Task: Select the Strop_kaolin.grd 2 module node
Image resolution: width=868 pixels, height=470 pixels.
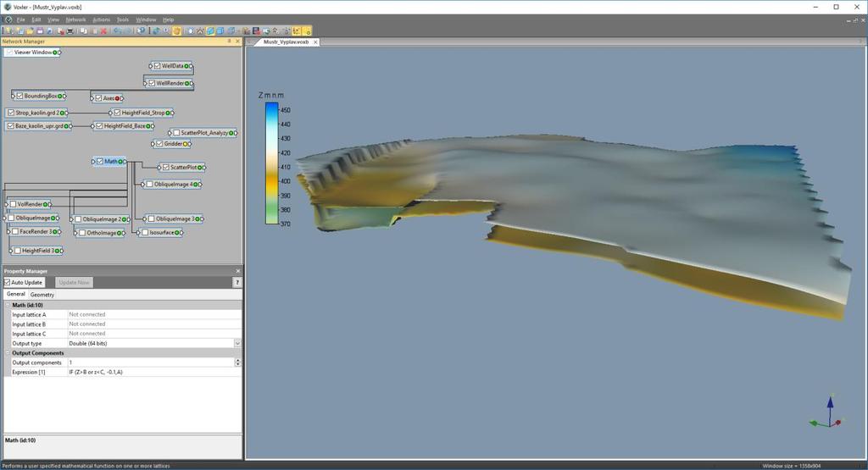Action: (x=37, y=113)
